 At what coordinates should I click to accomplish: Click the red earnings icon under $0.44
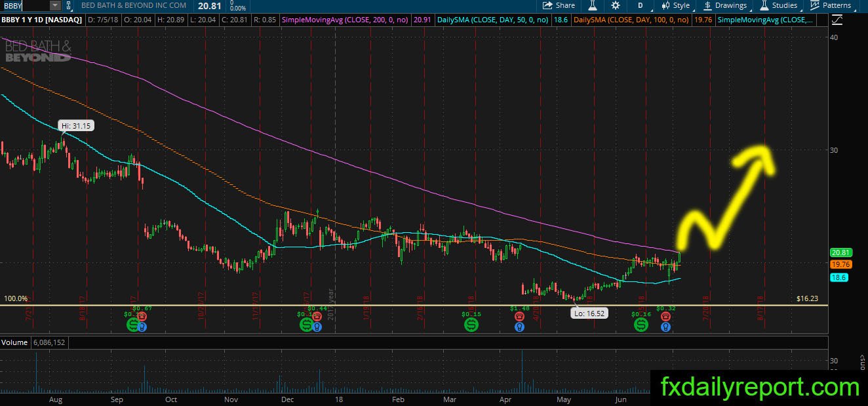(x=317, y=316)
